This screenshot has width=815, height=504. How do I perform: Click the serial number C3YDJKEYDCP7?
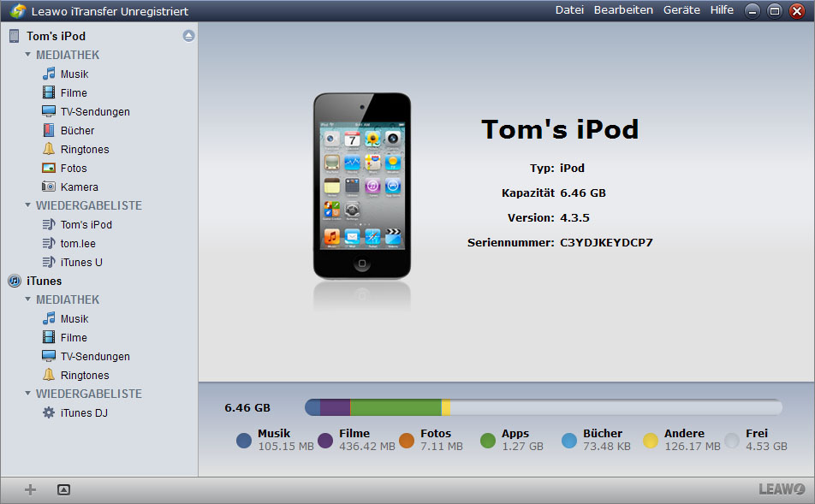[606, 243]
